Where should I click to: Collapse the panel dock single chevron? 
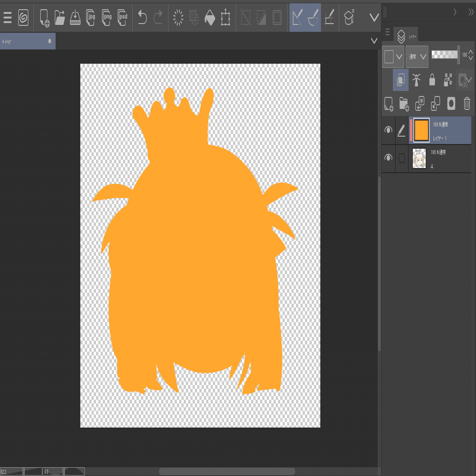[455, 12]
